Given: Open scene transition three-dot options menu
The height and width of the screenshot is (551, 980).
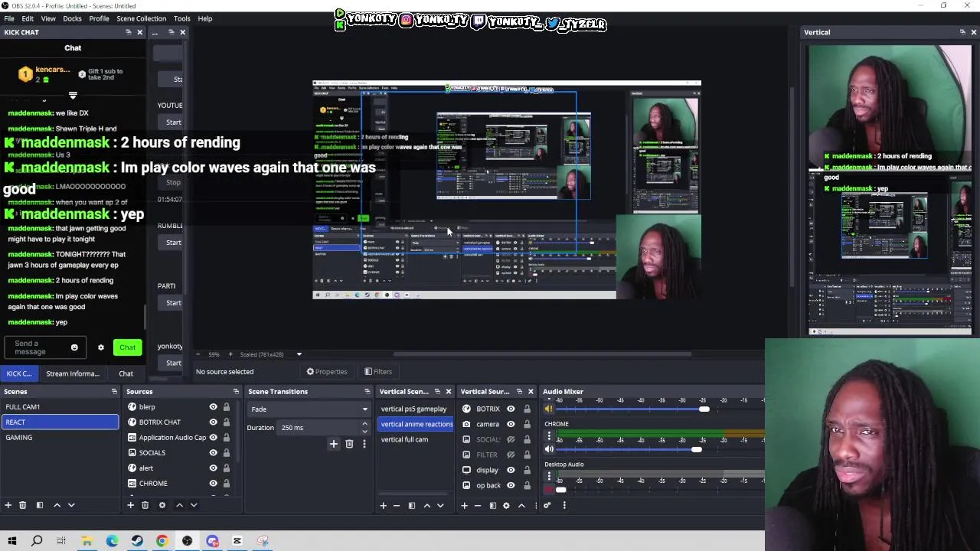Looking at the screenshot, I should 364,444.
